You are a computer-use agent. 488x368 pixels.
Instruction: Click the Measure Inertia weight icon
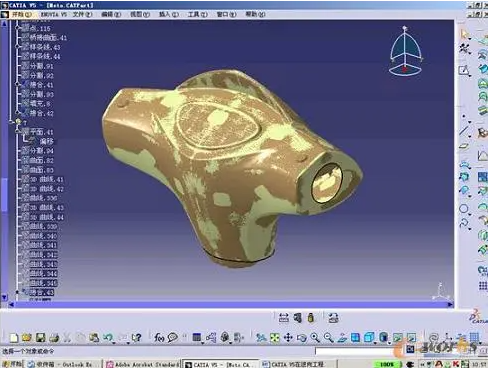[x=311, y=318]
